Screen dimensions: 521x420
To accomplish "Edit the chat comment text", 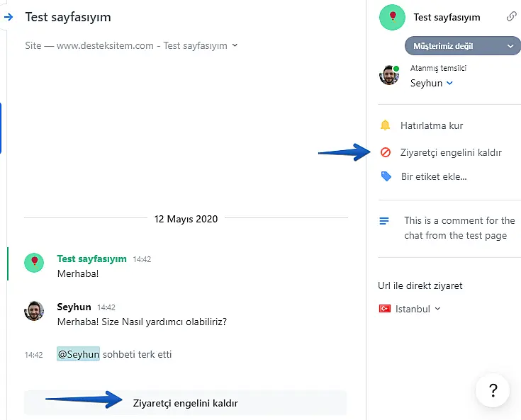I will point(459,228).
